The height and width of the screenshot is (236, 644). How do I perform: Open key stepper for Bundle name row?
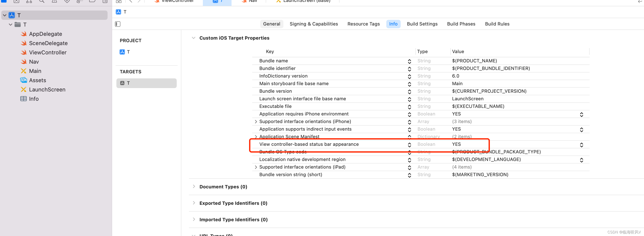(x=409, y=61)
